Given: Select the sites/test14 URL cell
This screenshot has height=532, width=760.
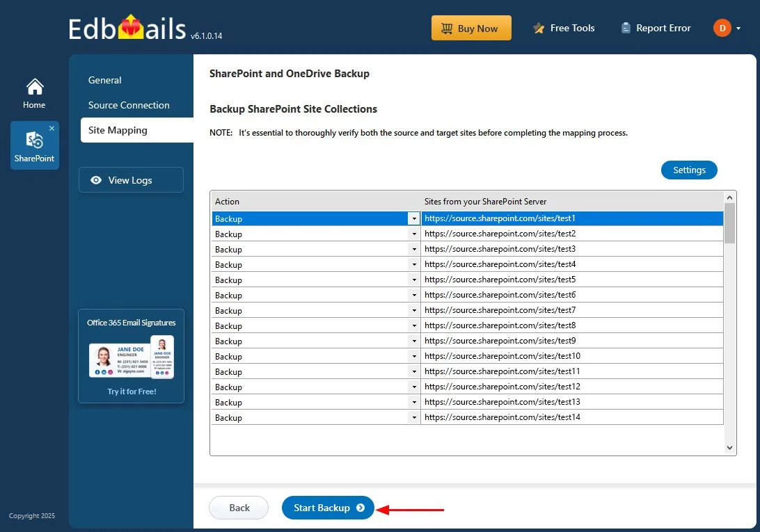Looking at the screenshot, I should point(572,417).
